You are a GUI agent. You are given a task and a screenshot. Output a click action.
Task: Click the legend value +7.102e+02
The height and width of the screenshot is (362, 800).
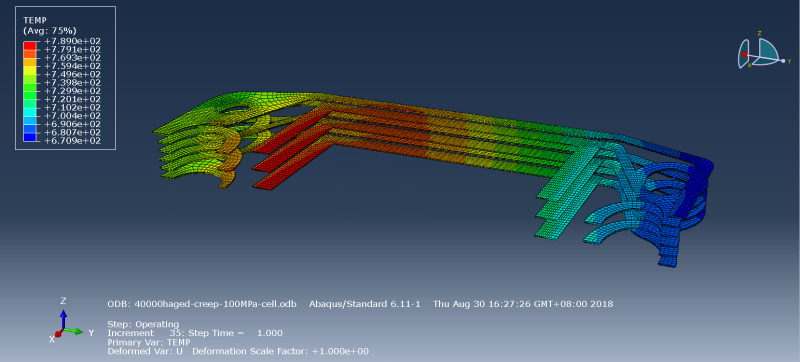click(x=72, y=108)
